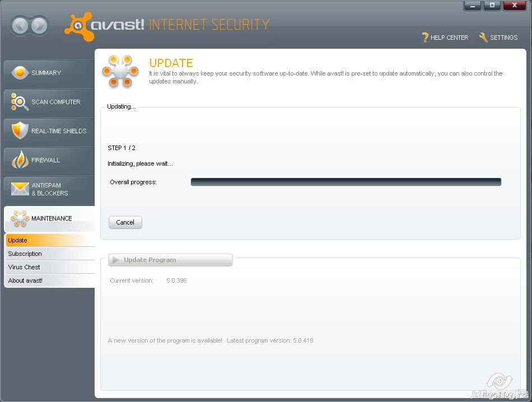Click the Real-Time Shields shield icon
Viewport: 532px width, 402px height.
[x=20, y=130]
